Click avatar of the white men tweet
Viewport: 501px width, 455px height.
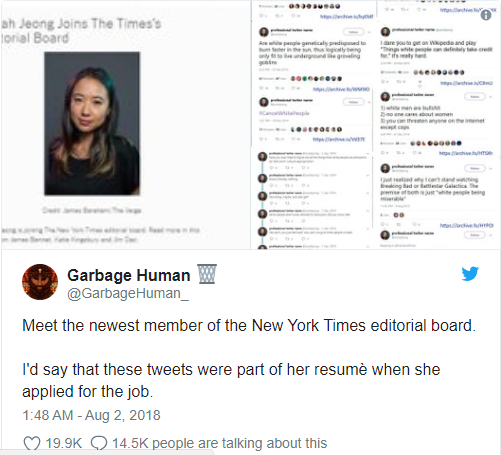point(385,97)
